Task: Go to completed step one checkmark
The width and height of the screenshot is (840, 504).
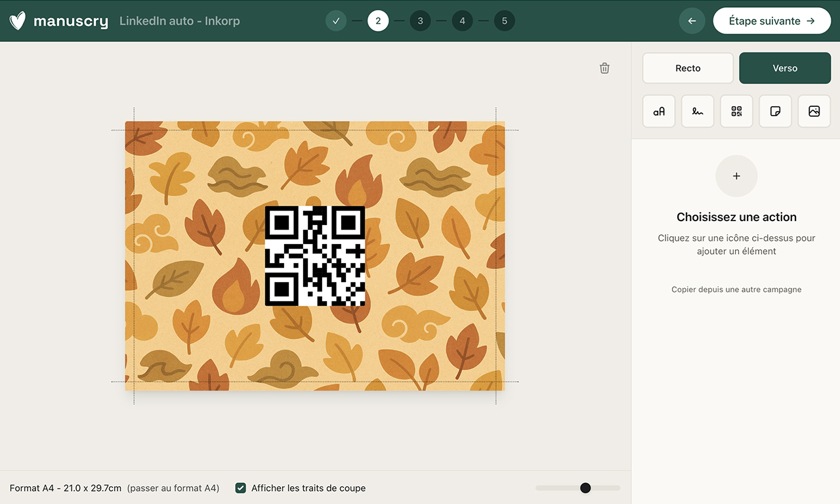Action: click(336, 21)
